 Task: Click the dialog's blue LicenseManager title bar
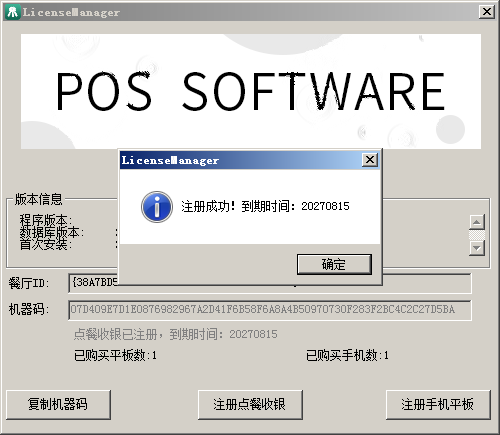point(240,160)
